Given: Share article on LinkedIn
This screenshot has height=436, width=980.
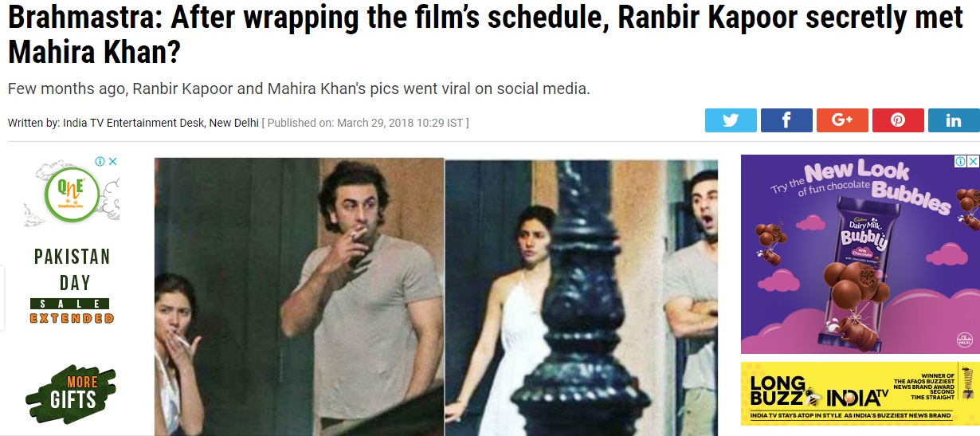Looking at the screenshot, I should point(954,120).
